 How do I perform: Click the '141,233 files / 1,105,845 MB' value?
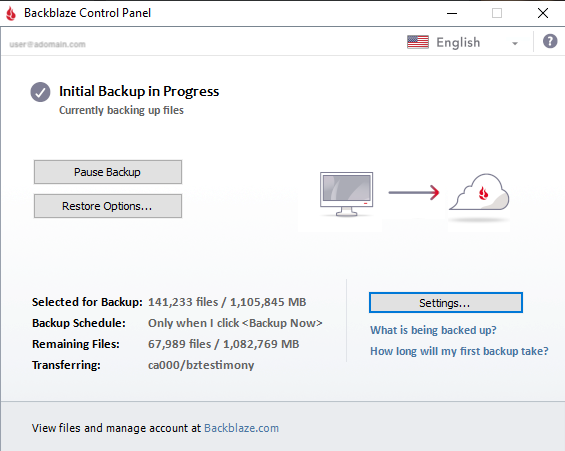[x=227, y=302]
